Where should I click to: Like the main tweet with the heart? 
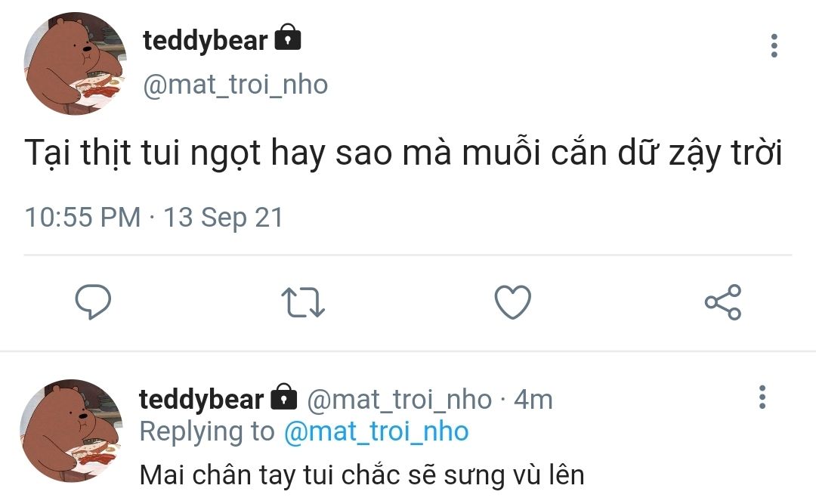[512, 302]
